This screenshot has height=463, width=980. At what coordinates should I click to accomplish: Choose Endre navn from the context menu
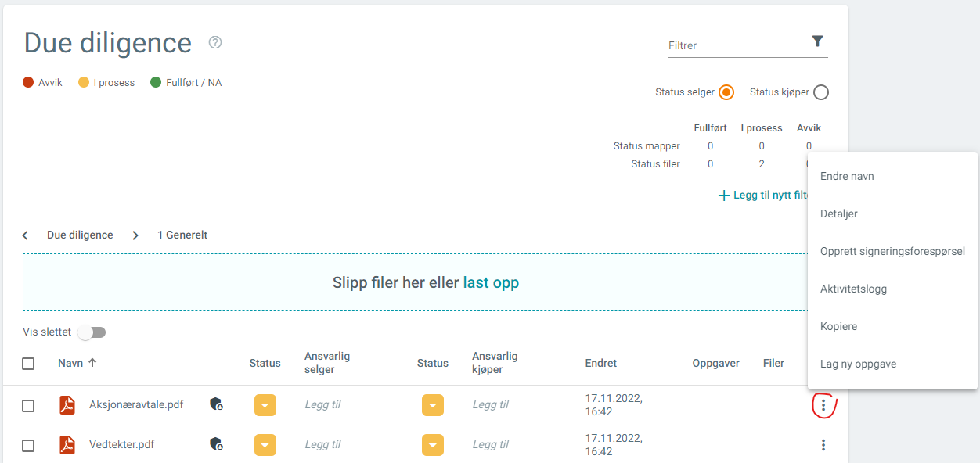[847, 177]
